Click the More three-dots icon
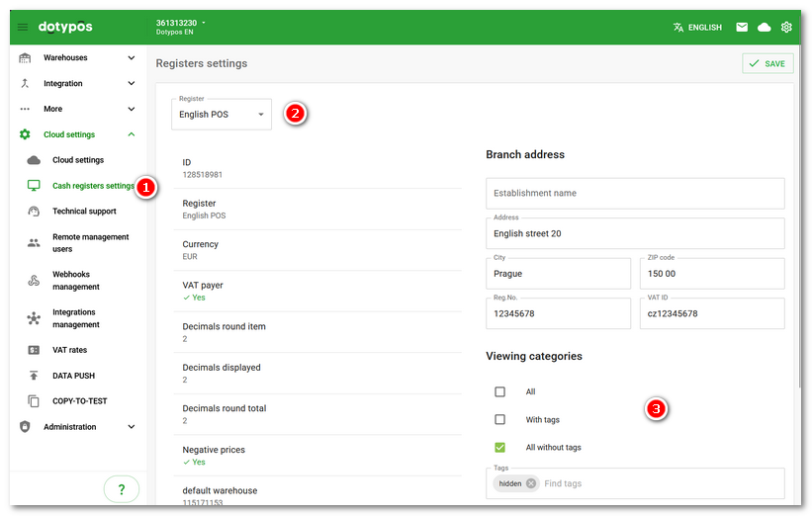This screenshot has height=516, width=812. click(25, 109)
